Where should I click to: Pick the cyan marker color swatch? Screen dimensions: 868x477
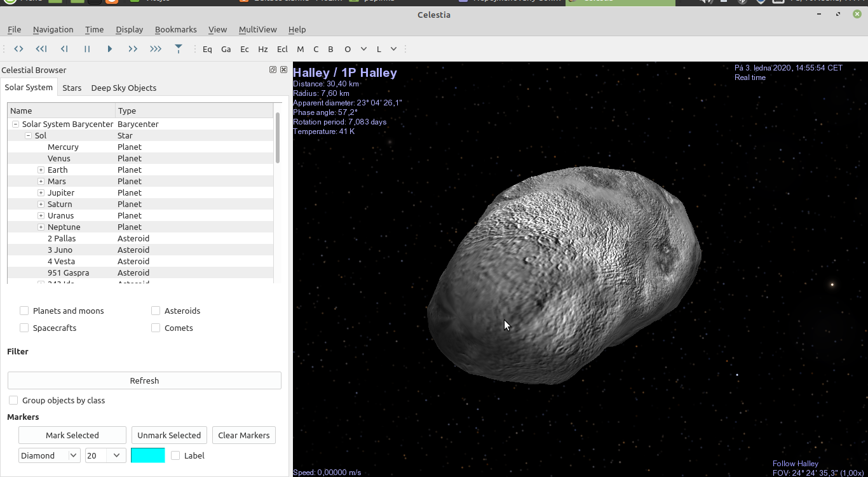click(x=147, y=455)
